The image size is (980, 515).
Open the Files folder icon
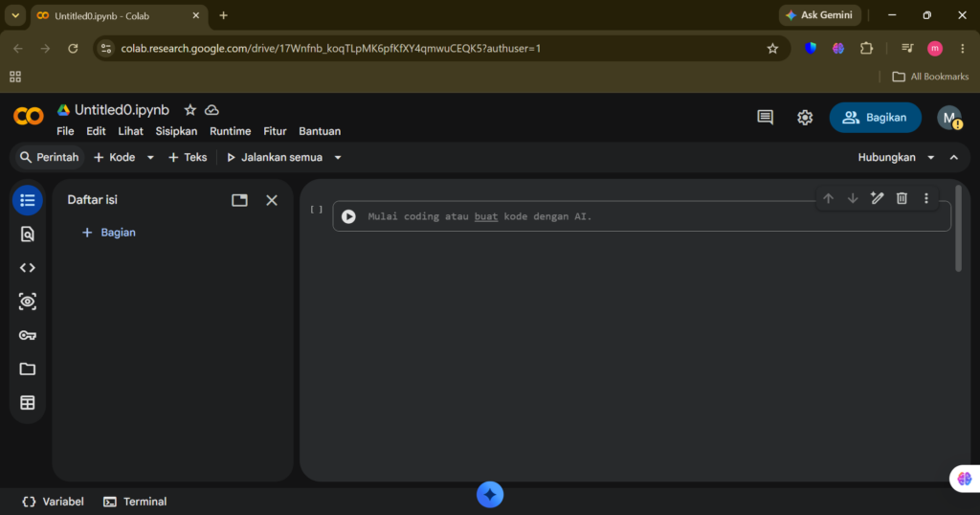[28, 369]
